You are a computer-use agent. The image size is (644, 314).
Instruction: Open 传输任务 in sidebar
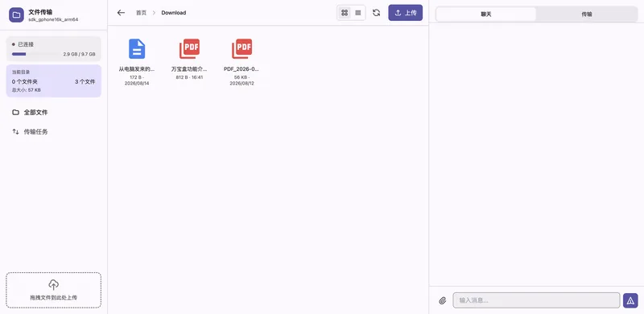tap(54, 131)
